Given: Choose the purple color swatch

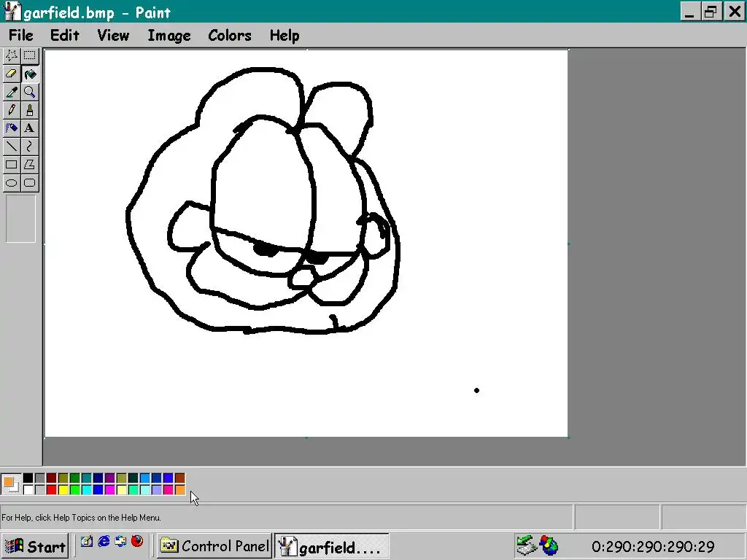Looking at the screenshot, I should [110, 478].
